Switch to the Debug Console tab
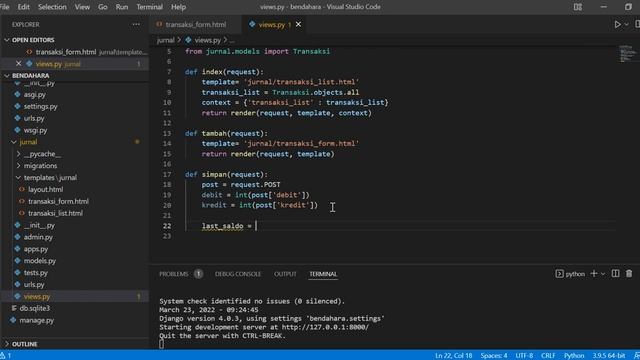Screen dimensions: 640x360 point(238,274)
